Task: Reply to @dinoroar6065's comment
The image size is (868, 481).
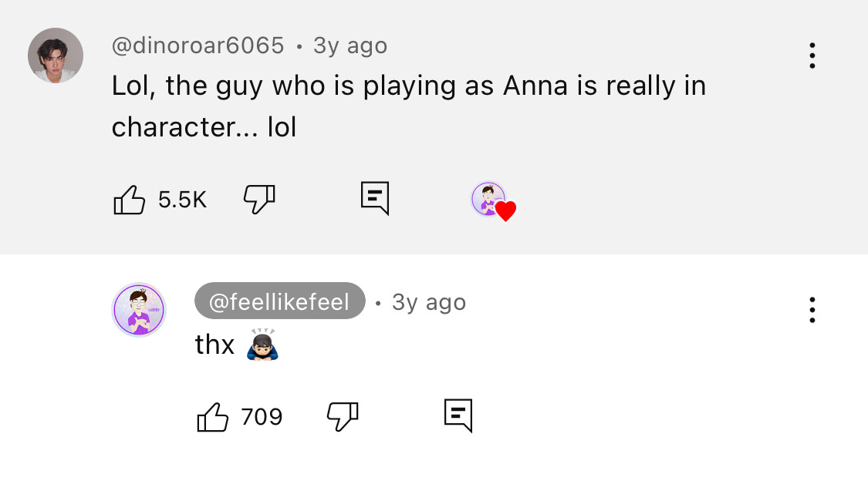Action: (x=375, y=199)
